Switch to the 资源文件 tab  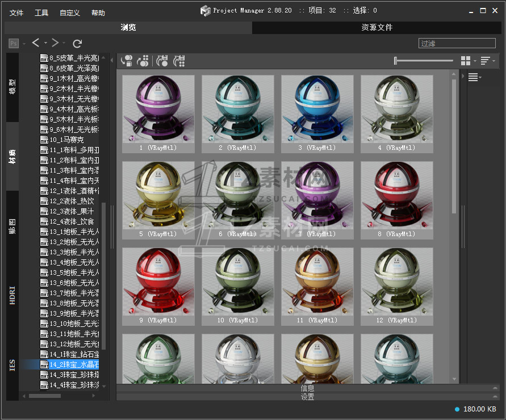pos(377,27)
